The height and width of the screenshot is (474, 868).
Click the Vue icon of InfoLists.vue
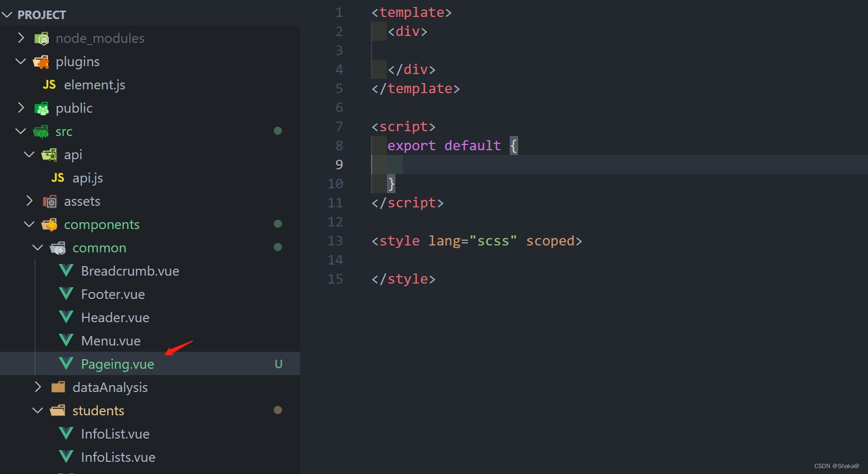click(66, 457)
